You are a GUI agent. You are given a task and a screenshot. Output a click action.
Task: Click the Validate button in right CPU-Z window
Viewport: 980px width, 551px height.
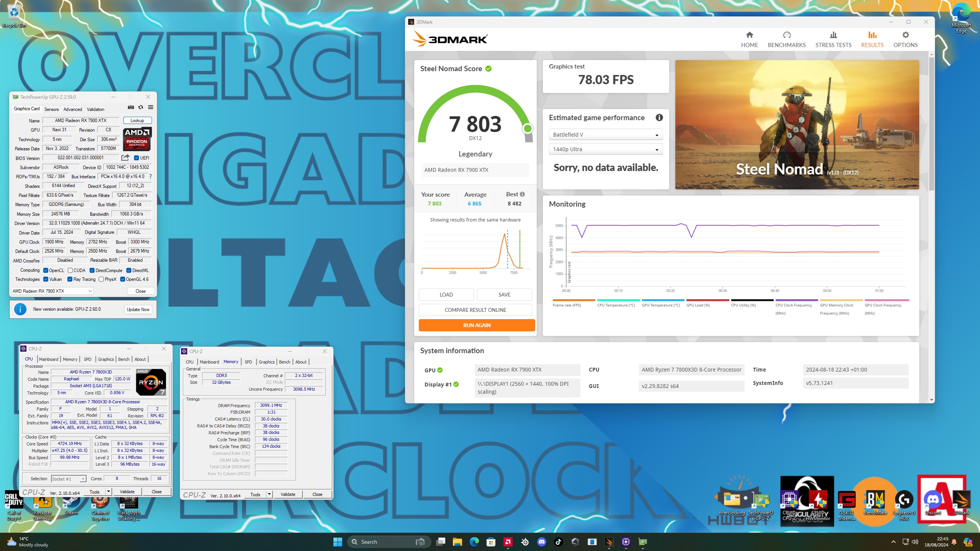[288, 494]
